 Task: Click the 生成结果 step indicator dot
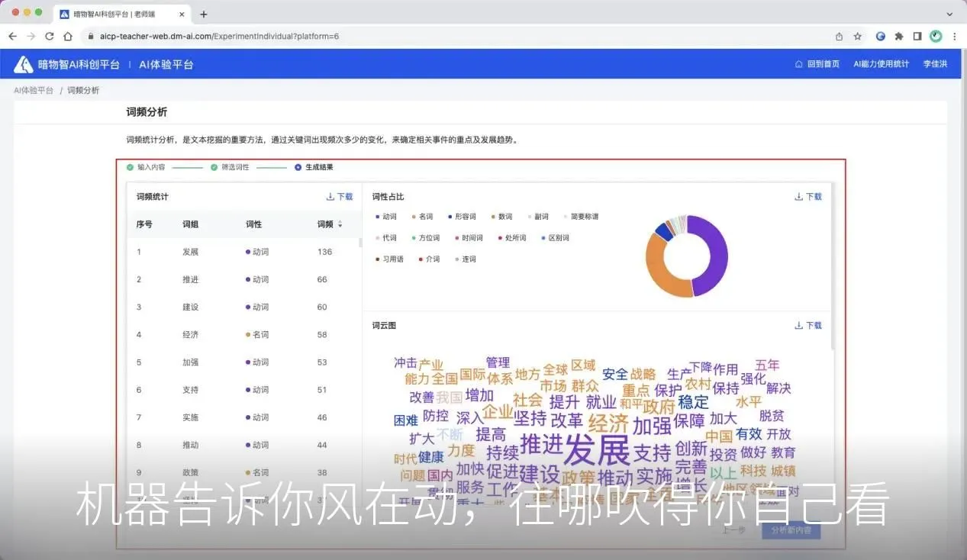[x=298, y=167]
